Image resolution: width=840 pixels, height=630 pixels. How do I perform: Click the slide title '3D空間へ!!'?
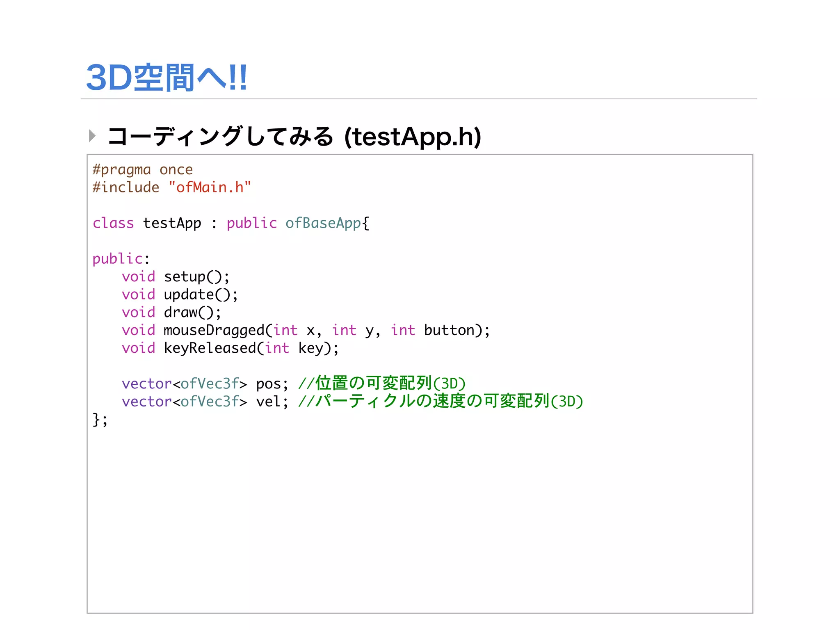[167, 78]
